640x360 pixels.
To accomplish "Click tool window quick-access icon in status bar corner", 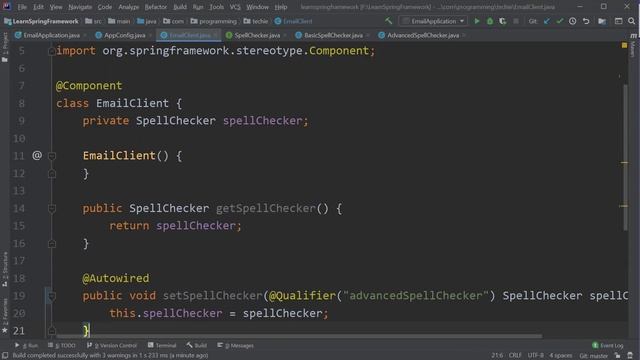I will point(5,356).
